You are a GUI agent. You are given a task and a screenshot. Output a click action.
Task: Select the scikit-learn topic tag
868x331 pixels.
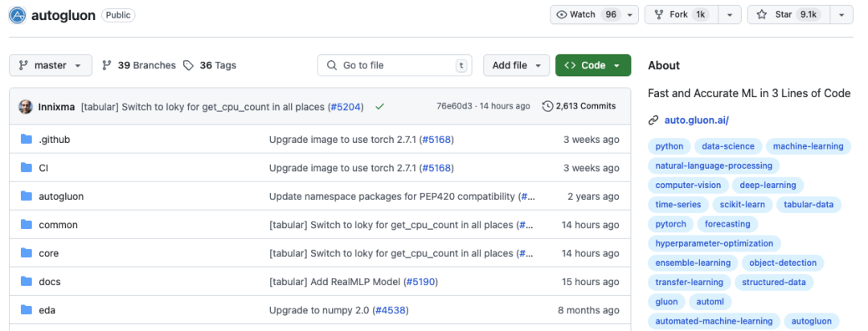pyautogui.click(x=743, y=204)
